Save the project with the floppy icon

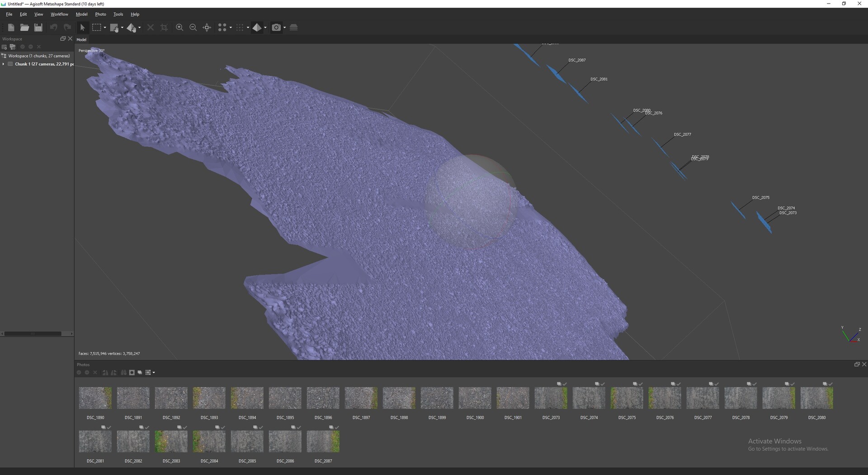(x=38, y=28)
